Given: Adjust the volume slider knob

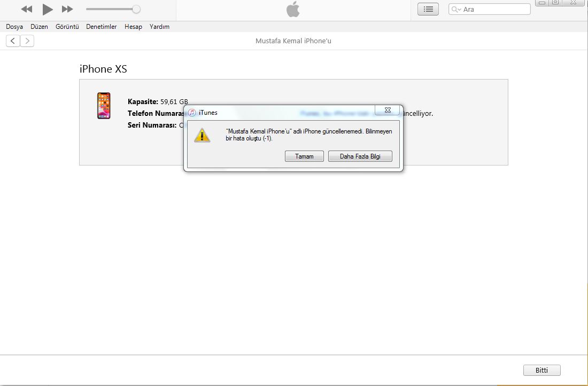Looking at the screenshot, I should pyautogui.click(x=136, y=10).
